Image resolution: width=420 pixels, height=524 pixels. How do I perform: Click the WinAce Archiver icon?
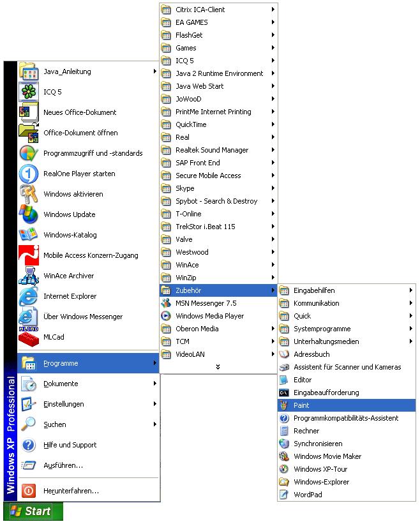(x=29, y=276)
